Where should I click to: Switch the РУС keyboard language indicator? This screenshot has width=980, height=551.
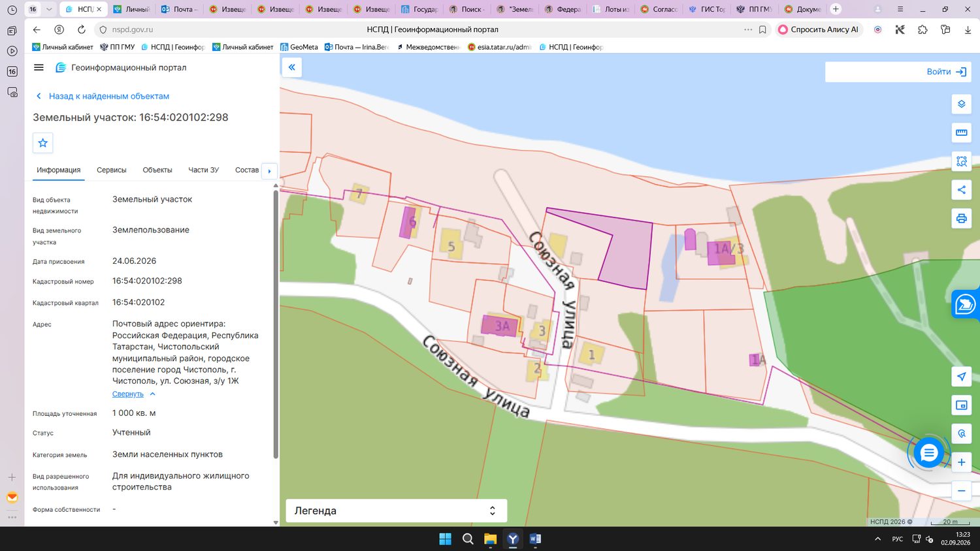coord(898,539)
